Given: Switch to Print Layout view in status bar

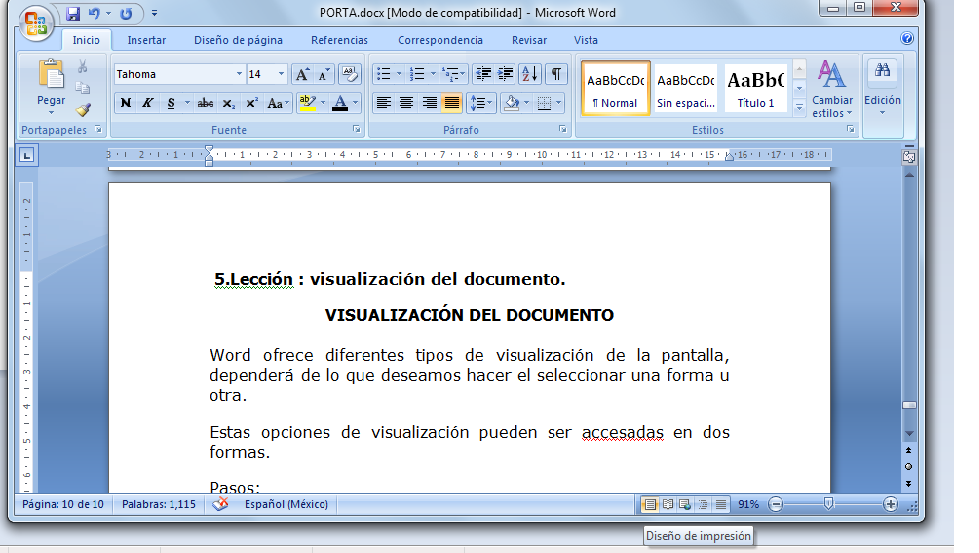Looking at the screenshot, I should (650, 505).
